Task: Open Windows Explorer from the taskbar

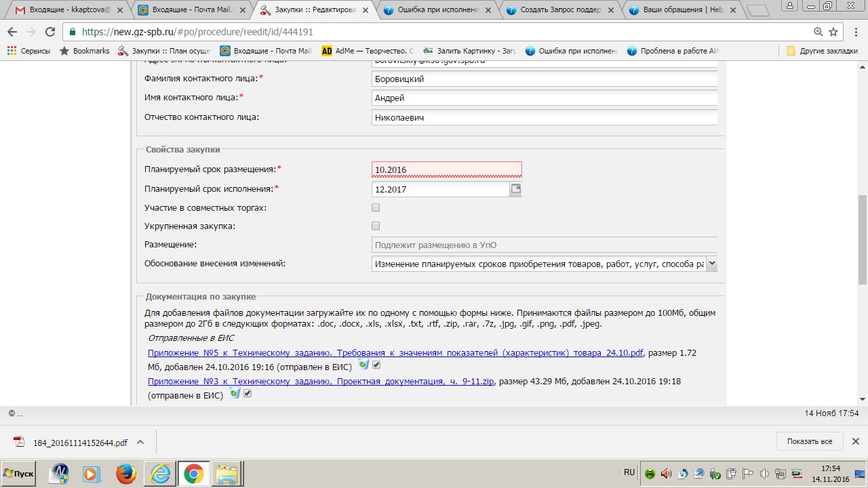Action: click(226, 473)
